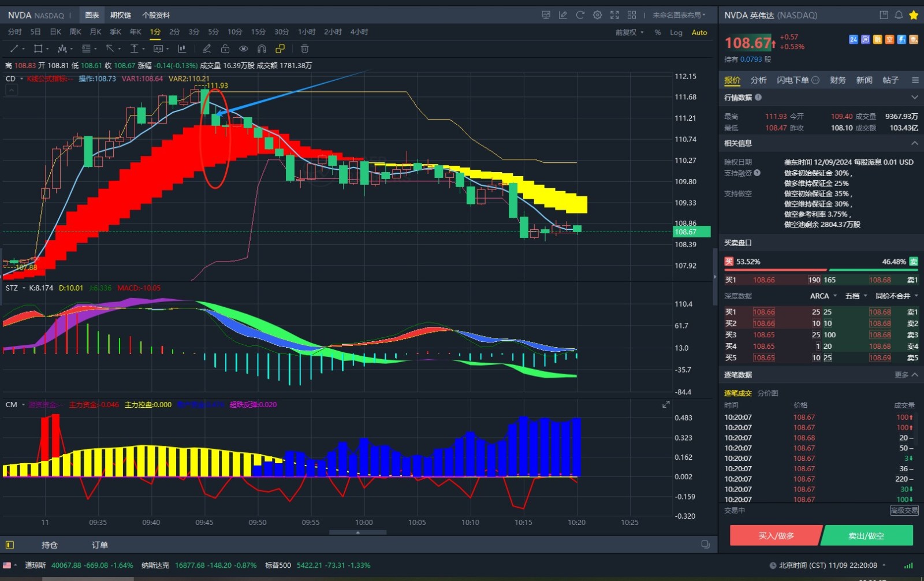
Task: Toggle the yellow watchlist star
Action: pos(914,15)
